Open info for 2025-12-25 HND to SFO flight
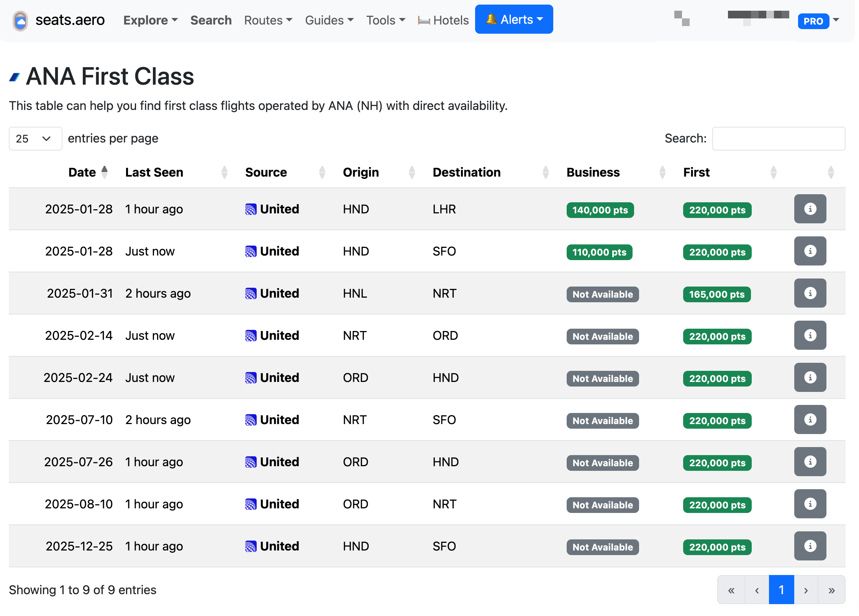This screenshot has height=616, width=859. tap(810, 546)
